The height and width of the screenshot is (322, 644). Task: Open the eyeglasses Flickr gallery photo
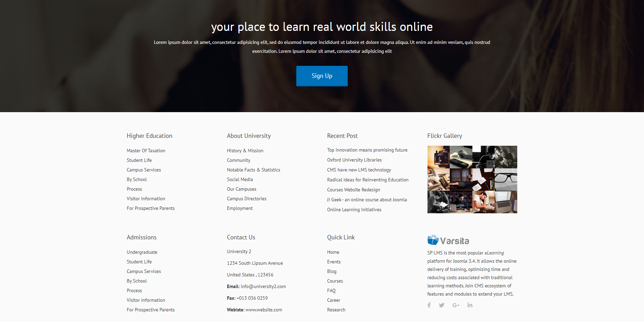point(506,180)
